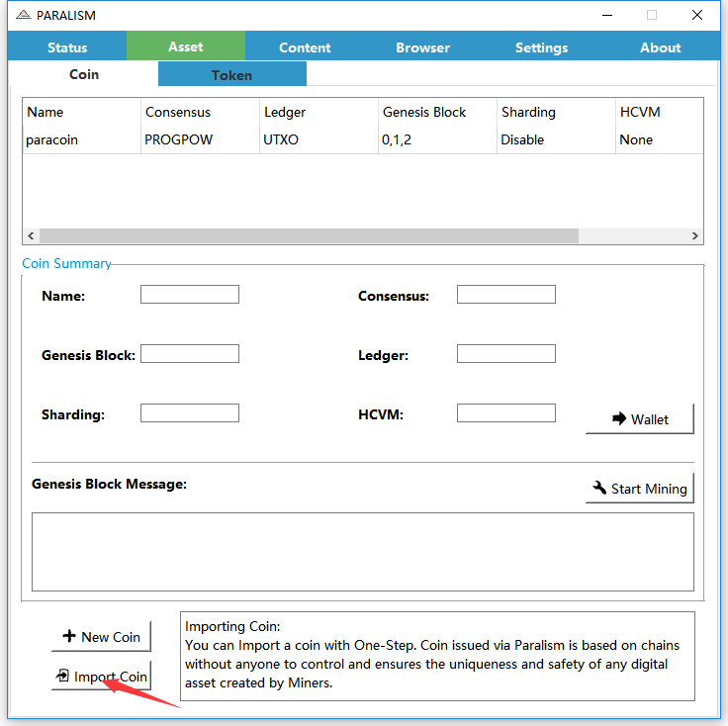Click the wrench icon on Start Mining

[x=599, y=488]
